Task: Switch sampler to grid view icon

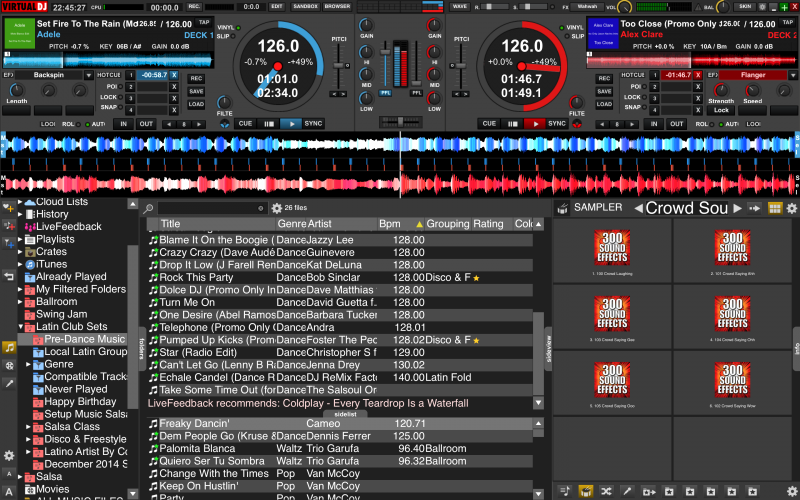Action: (x=774, y=208)
